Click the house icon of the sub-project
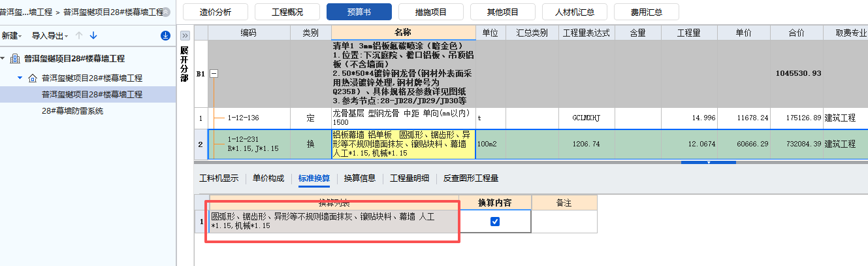 tap(33, 78)
